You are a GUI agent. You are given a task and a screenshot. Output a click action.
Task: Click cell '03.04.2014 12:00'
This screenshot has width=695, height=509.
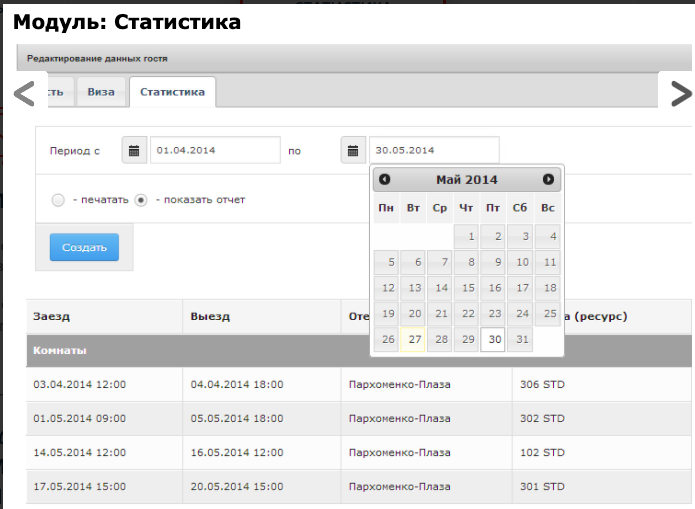coord(105,384)
